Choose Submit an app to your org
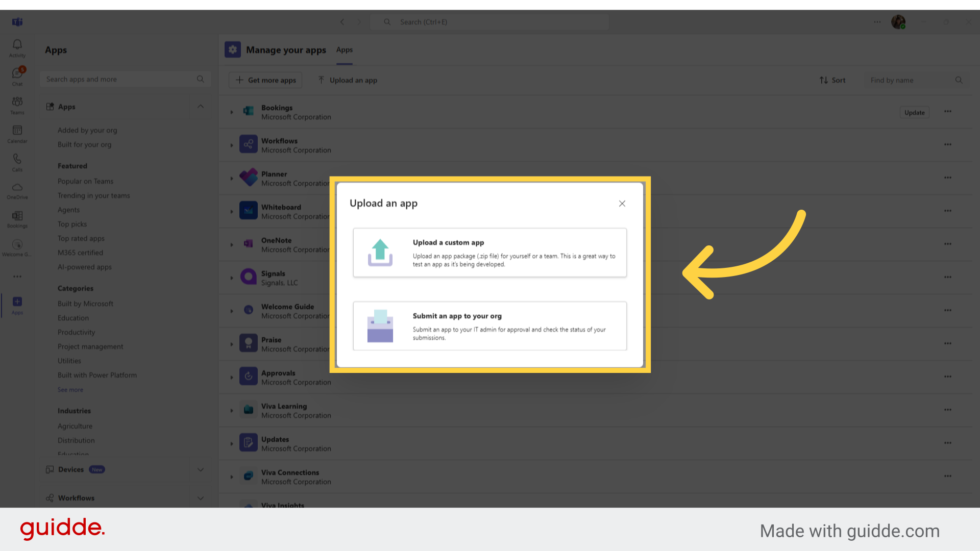This screenshot has height=551, width=980. coord(489,326)
